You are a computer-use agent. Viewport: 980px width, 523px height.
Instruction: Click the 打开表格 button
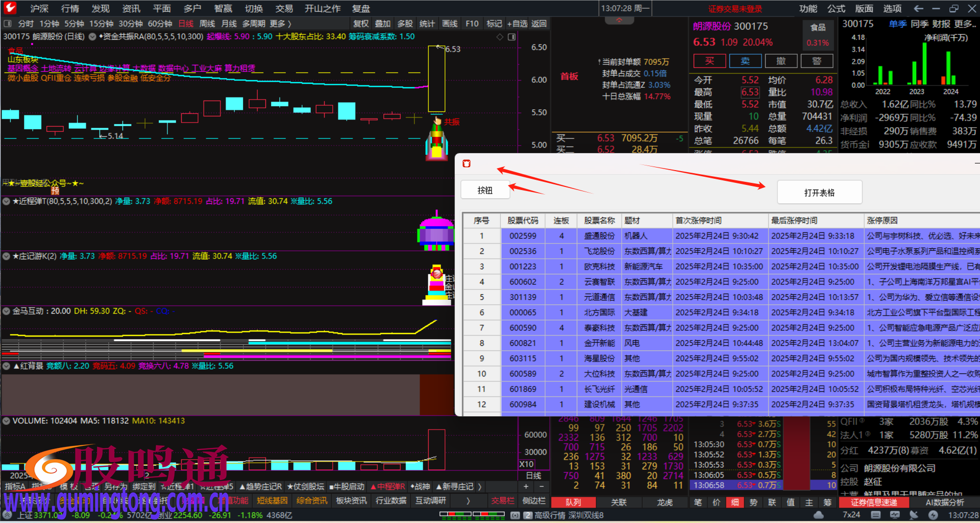point(819,193)
